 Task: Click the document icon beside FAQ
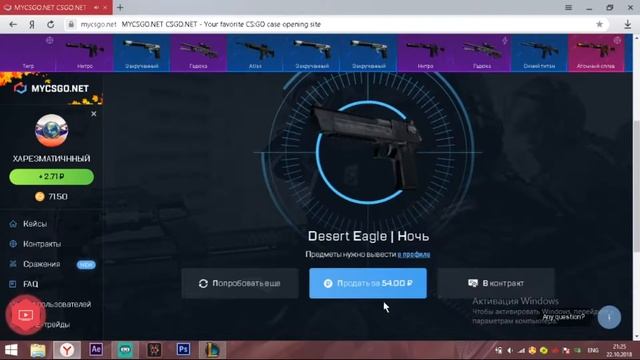[13, 284]
